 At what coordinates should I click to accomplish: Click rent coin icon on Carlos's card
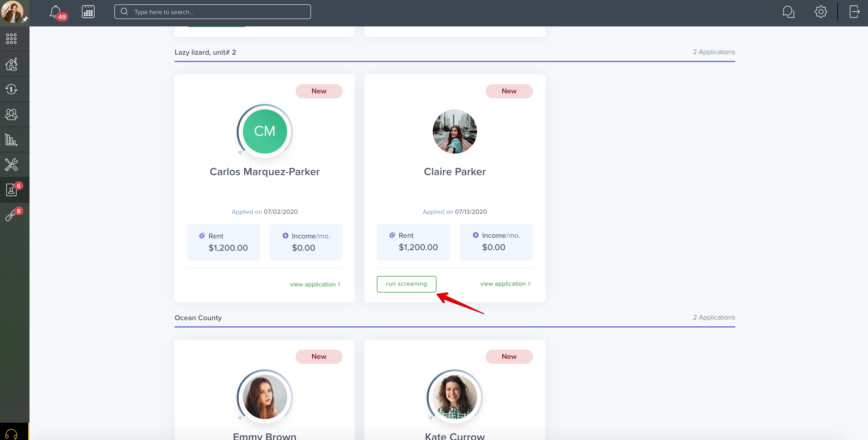tap(202, 235)
